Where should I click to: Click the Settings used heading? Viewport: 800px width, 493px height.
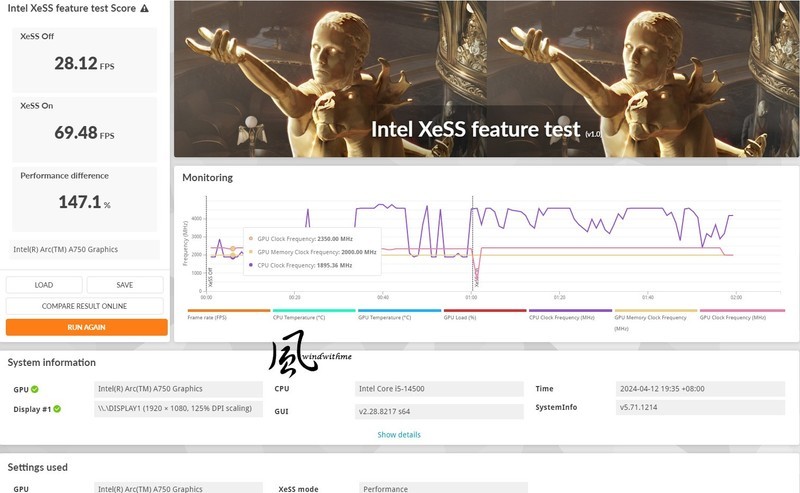click(x=37, y=467)
